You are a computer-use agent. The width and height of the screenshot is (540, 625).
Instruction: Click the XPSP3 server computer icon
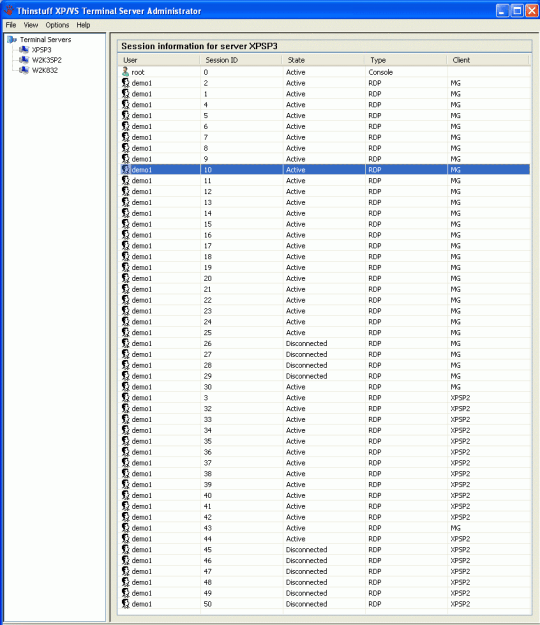tap(24, 49)
